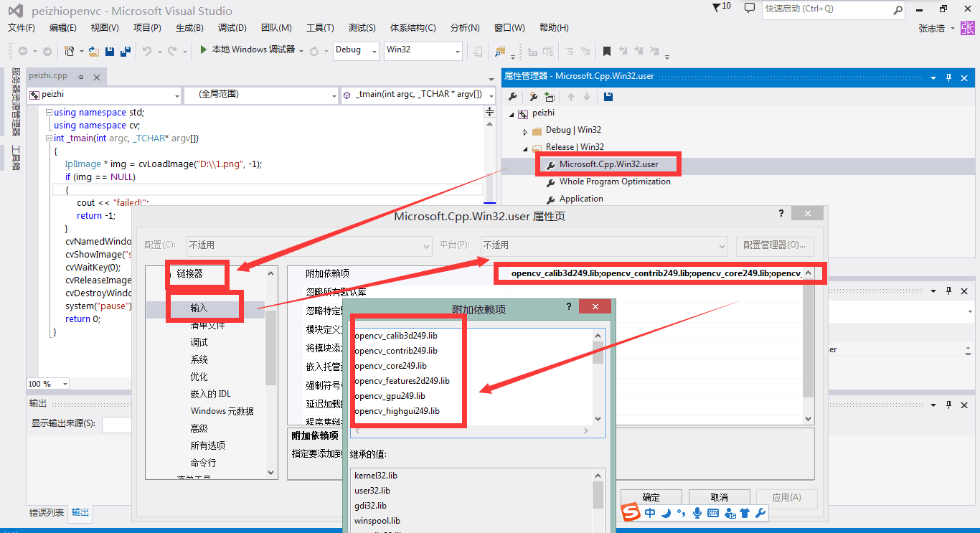
Task: Open the 调试(D) menu
Action: pyautogui.click(x=232, y=28)
